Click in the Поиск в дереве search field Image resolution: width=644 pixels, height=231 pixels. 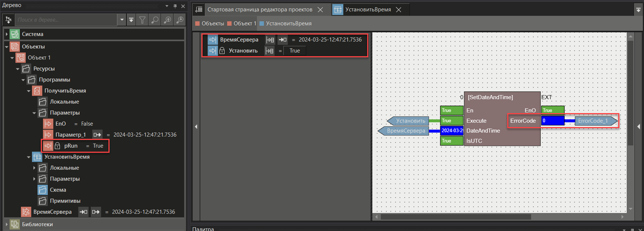[x=66, y=20]
